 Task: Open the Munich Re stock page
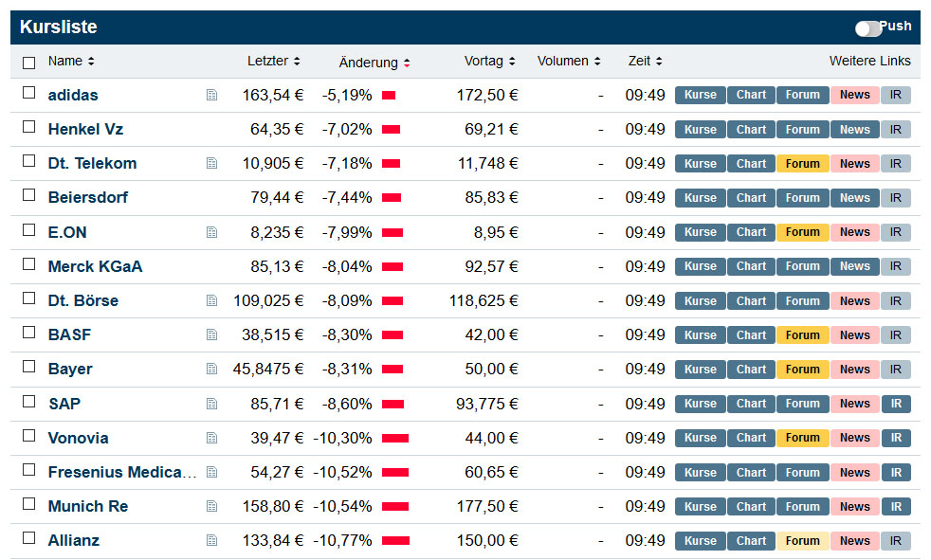tap(88, 506)
